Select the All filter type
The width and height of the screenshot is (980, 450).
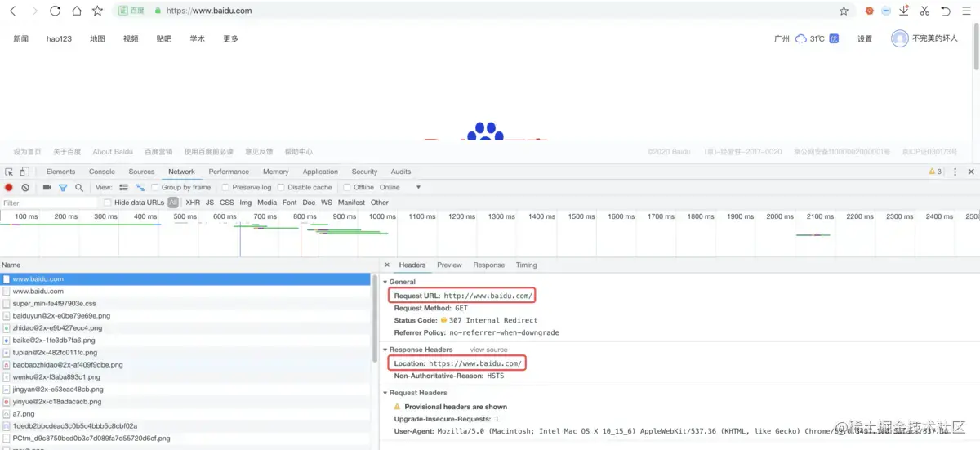173,203
